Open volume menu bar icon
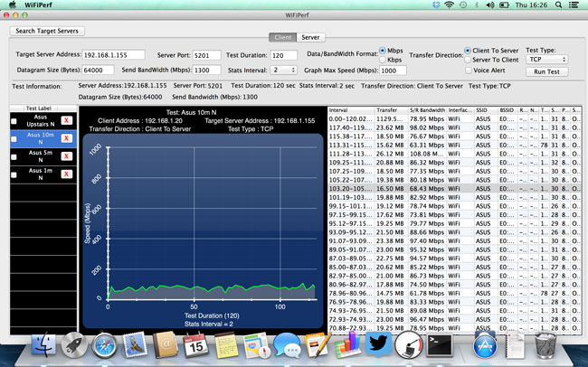Screen dimensions: 588x367 [489, 5]
